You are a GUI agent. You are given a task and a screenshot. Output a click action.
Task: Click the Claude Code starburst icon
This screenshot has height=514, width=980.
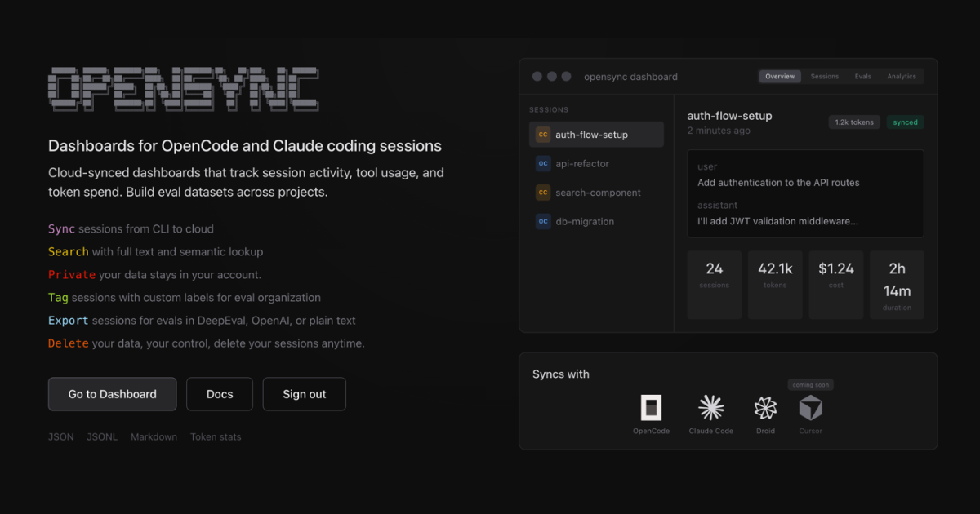tap(711, 407)
